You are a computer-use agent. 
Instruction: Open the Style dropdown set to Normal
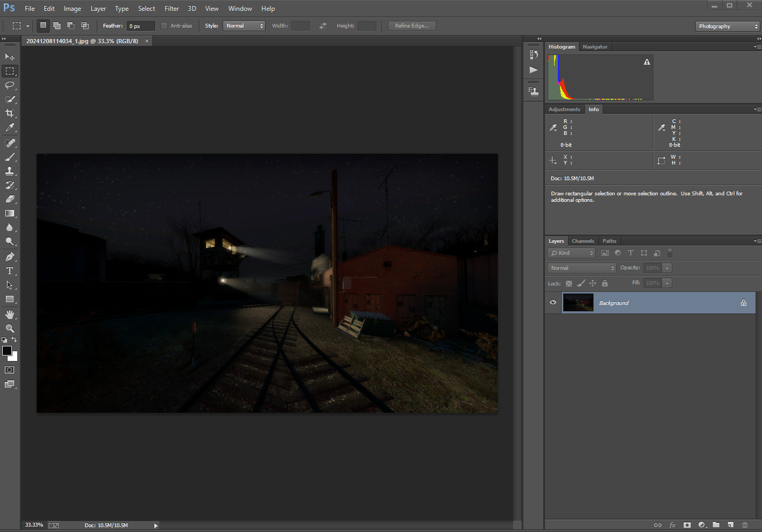[x=244, y=26]
